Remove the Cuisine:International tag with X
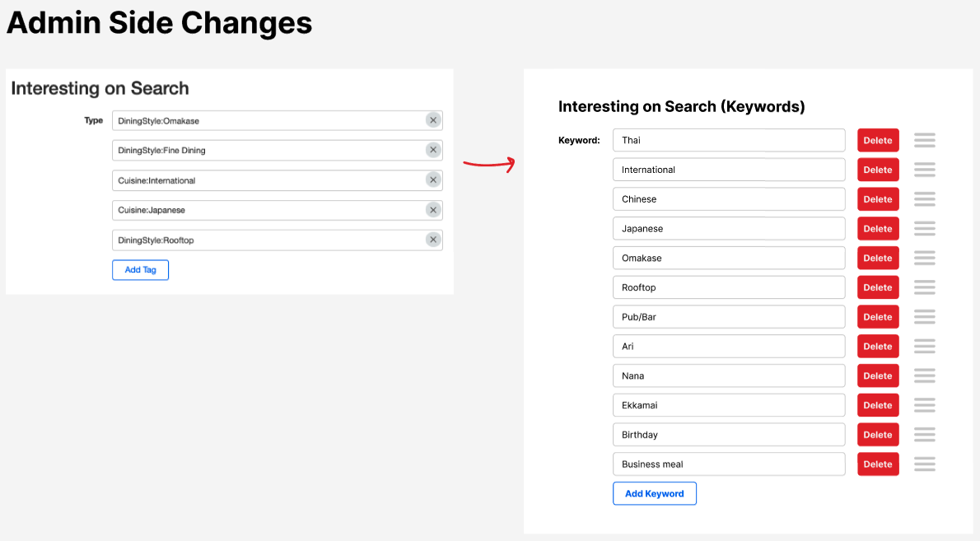980x541 pixels. (x=432, y=180)
